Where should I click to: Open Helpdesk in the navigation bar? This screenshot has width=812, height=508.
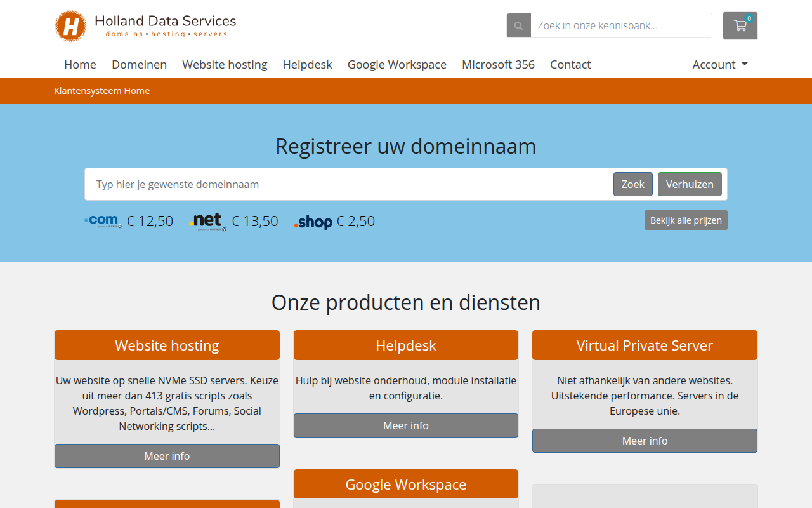pyautogui.click(x=308, y=64)
